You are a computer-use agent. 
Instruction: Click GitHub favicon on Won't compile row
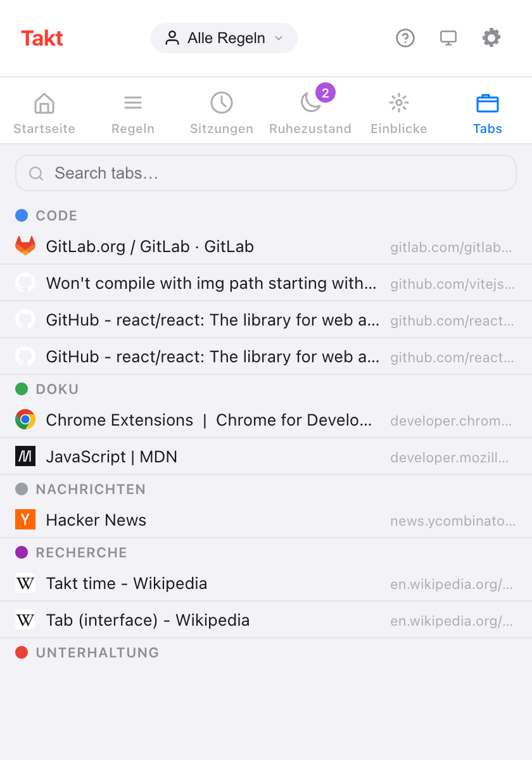point(25,282)
